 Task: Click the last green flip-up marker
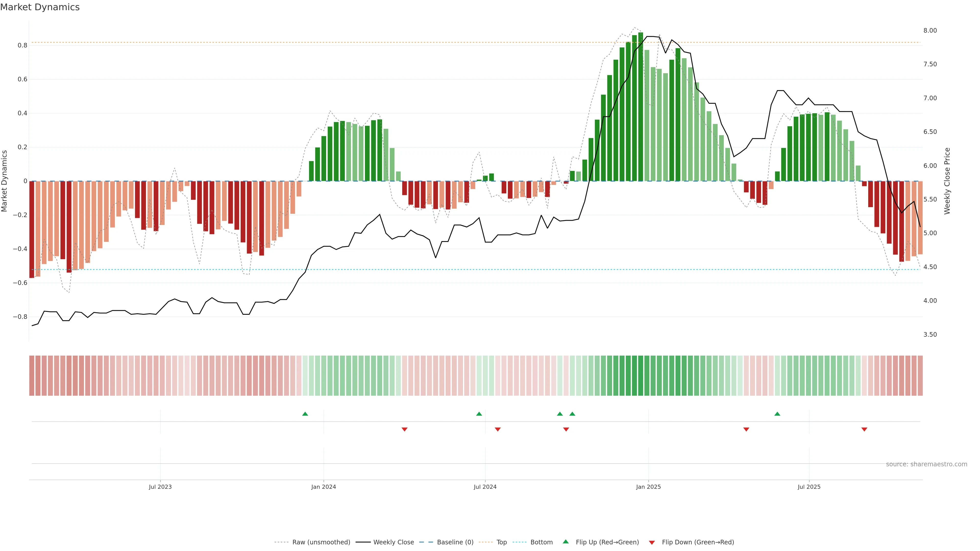(x=777, y=414)
